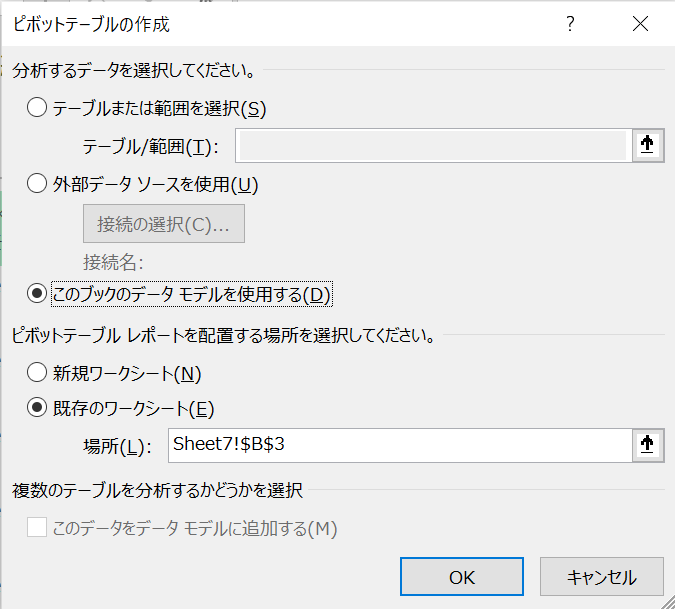This screenshot has height=609, width=675.
Task: Click the 場所(L): label
Action: coord(118,446)
